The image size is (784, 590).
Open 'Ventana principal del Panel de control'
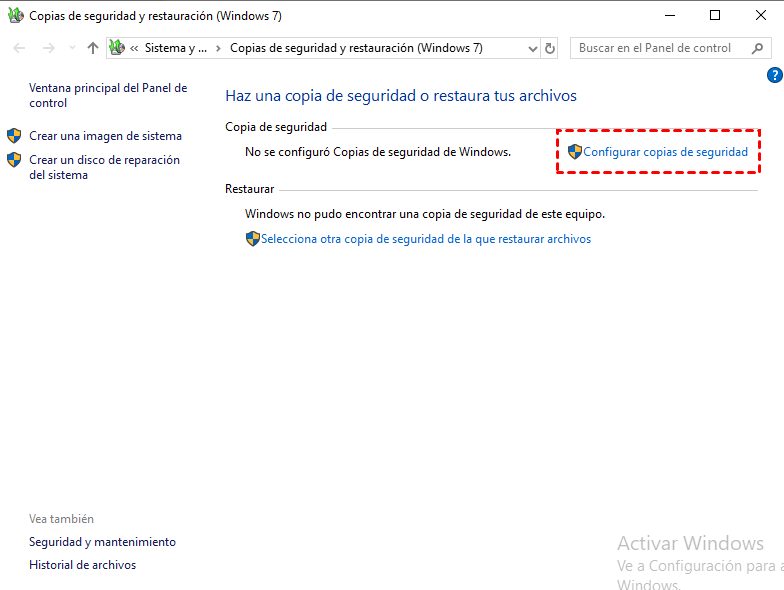pos(108,95)
